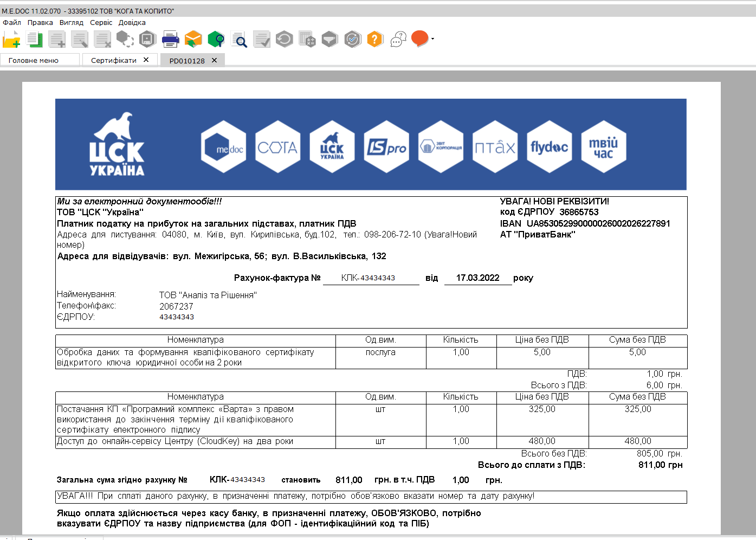Click the grey hexagon funnel filter icon
The width and height of the screenshot is (756, 540).
tap(329, 40)
